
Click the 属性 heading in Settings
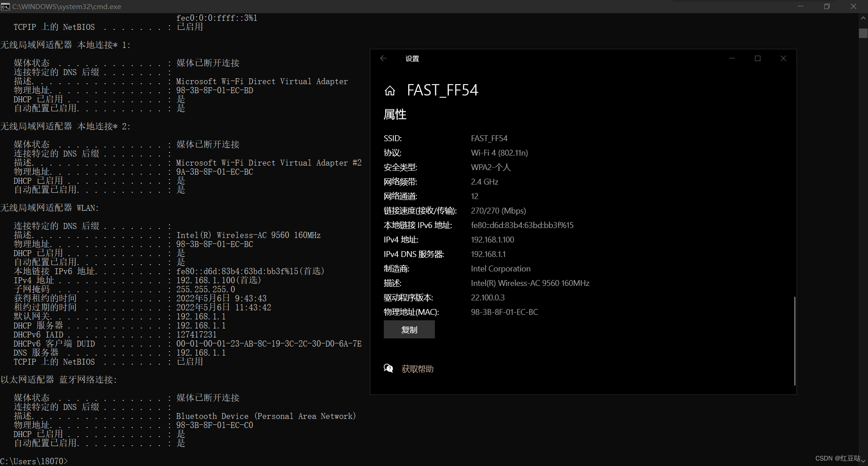[395, 114]
